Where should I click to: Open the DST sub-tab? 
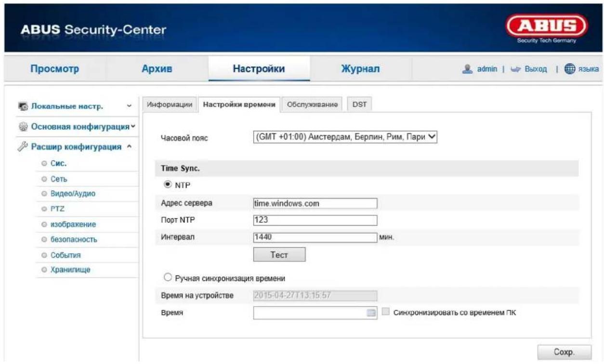click(x=359, y=105)
